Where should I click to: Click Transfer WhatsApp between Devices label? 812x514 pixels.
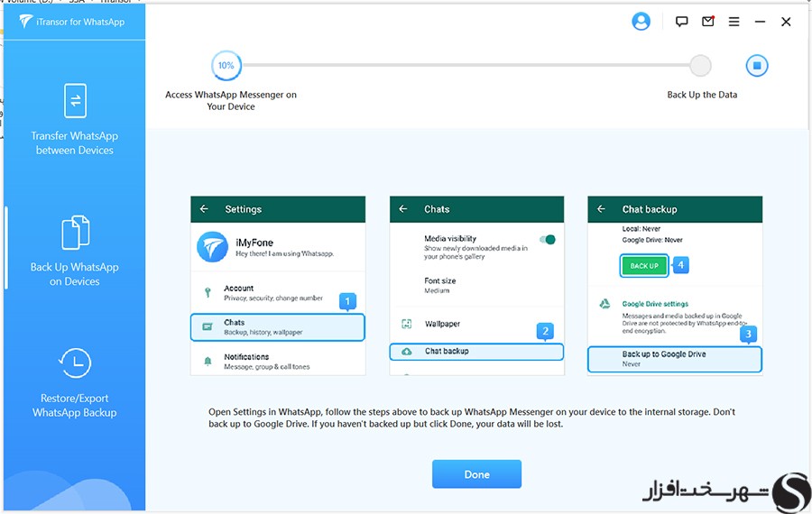click(75, 142)
